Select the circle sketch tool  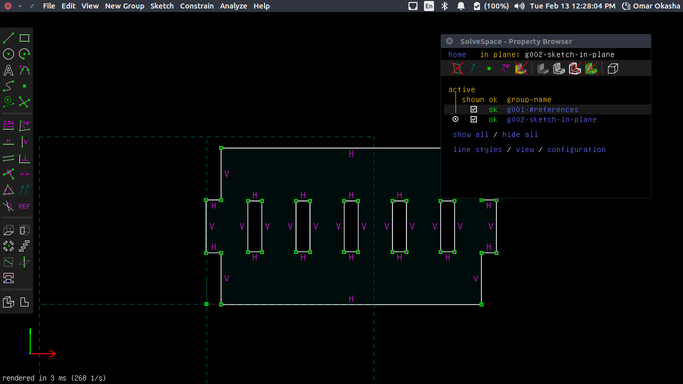8,54
